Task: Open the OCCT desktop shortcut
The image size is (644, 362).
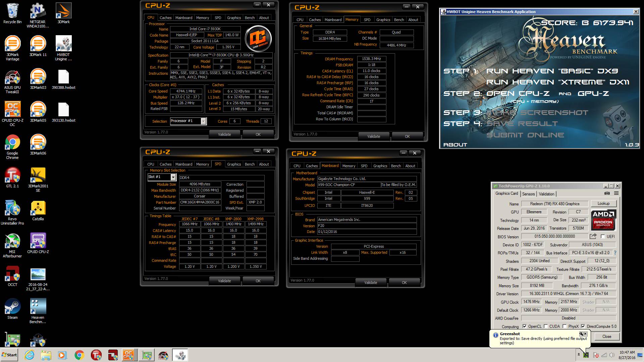Action: tap(12, 276)
